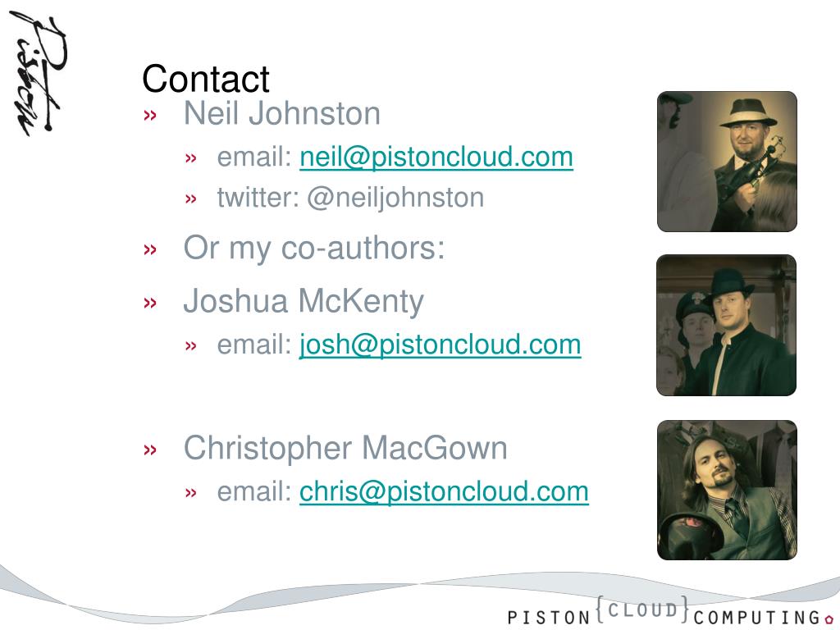This screenshot has height=630, width=840.
Task: Click the Christopher MacGown name heading
Action: click(345, 448)
